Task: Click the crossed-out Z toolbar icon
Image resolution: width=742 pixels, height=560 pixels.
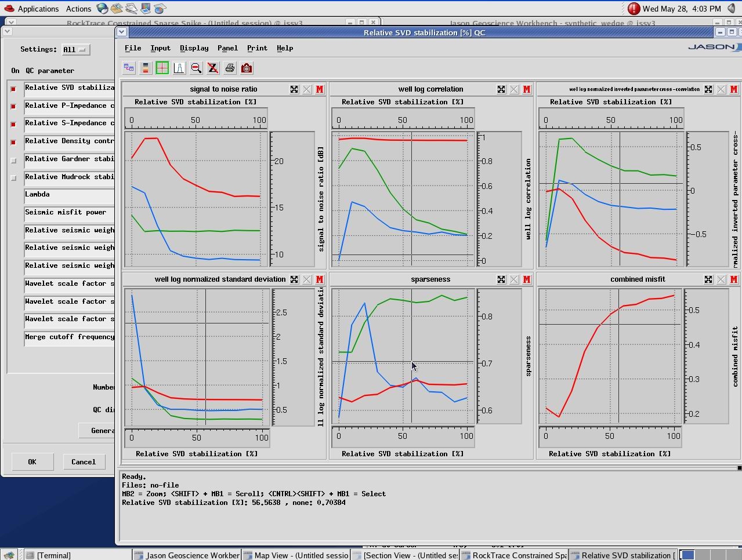Action: 213,68
